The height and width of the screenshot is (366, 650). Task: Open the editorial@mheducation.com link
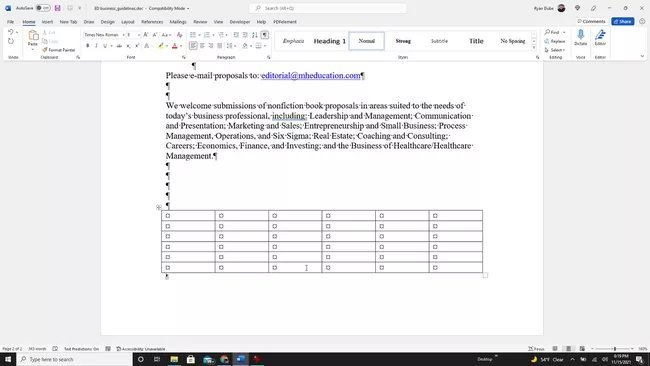(x=311, y=75)
